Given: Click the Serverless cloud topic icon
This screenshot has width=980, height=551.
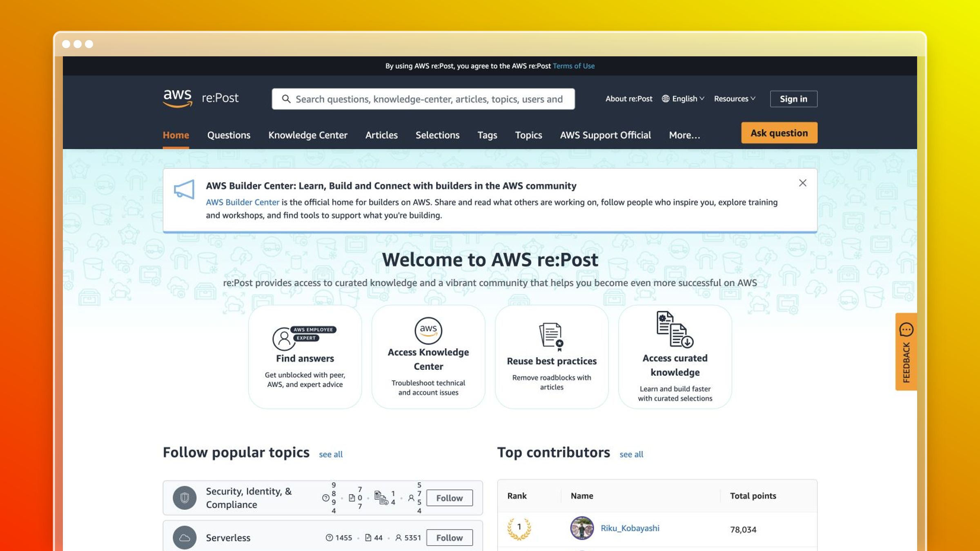Looking at the screenshot, I should click(x=185, y=538).
